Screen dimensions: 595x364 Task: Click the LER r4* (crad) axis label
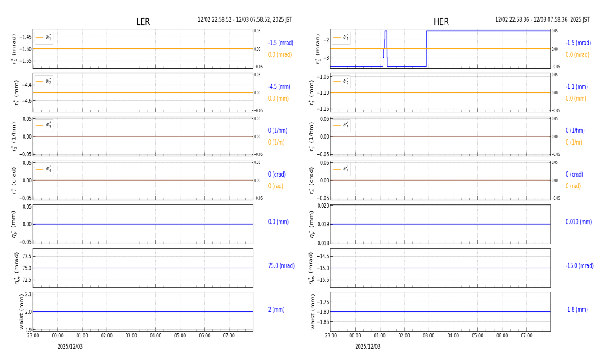[x=14, y=180]
